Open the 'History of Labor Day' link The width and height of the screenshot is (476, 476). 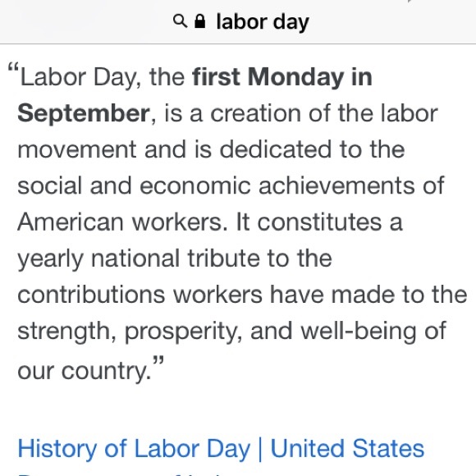[134, 448]
